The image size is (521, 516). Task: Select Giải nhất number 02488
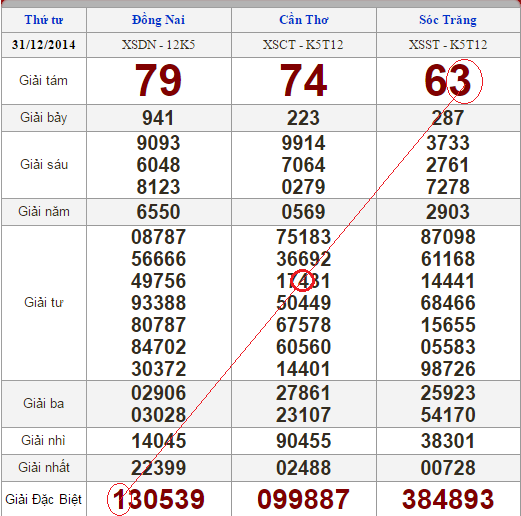click(x=303, y=467)
